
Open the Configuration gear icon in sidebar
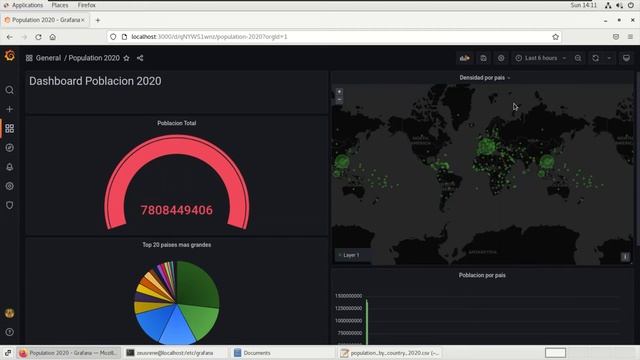coord(9,186)
